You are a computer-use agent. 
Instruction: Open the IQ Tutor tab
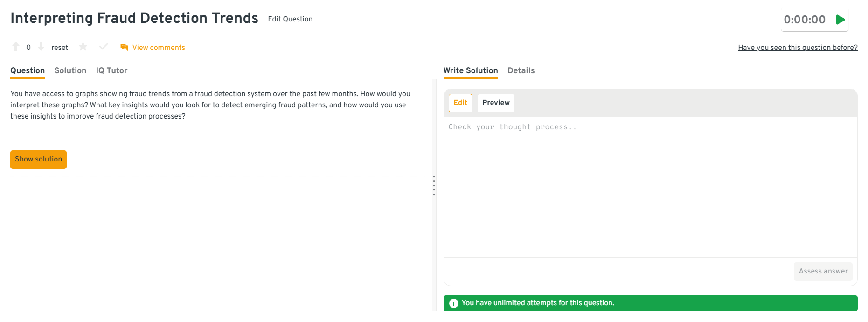[x=111, y=70]
